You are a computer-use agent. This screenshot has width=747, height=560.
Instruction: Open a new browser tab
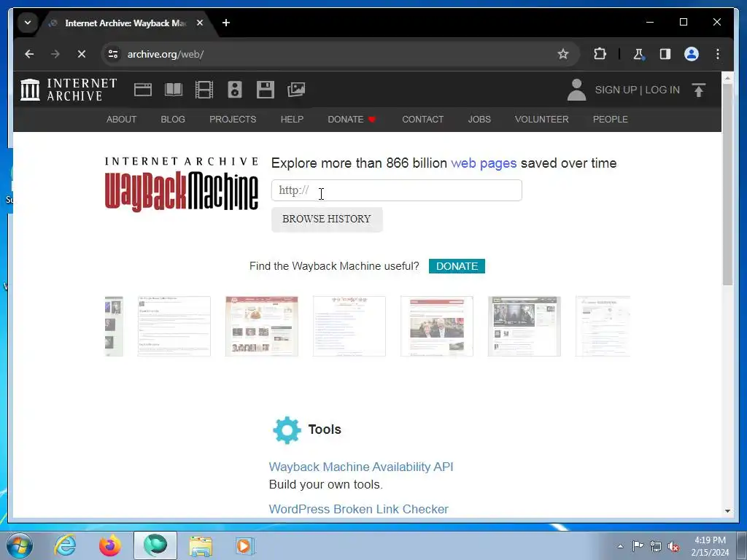click(x=226, y=23)
